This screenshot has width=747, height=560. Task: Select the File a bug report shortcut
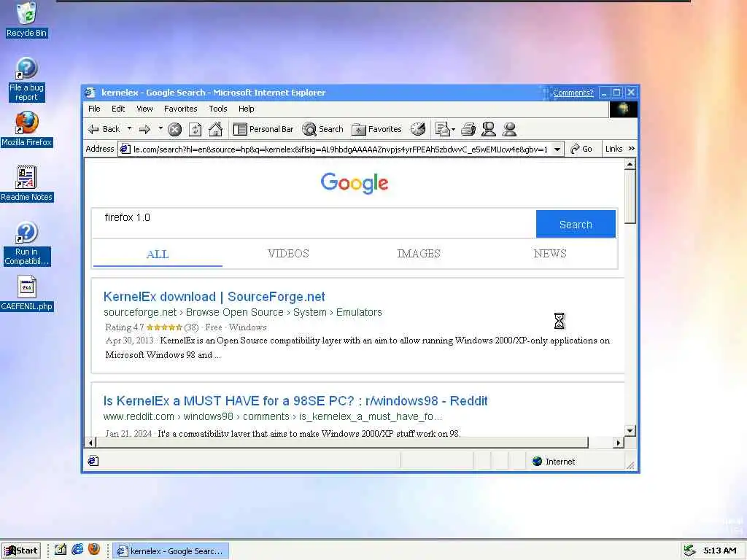tap(27, 79)
